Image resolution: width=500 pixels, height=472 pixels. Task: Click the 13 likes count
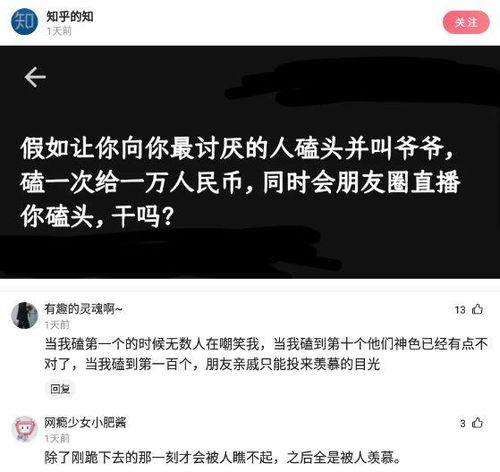[460, 310]
